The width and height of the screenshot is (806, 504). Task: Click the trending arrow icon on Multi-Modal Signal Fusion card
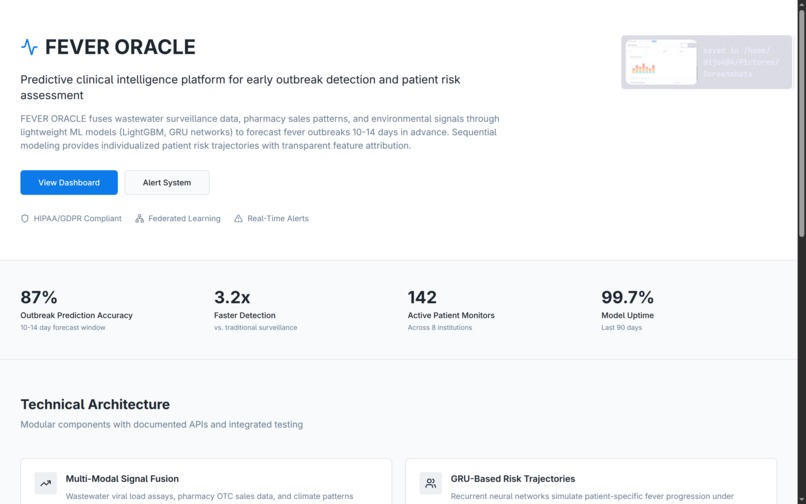(45, 483)
